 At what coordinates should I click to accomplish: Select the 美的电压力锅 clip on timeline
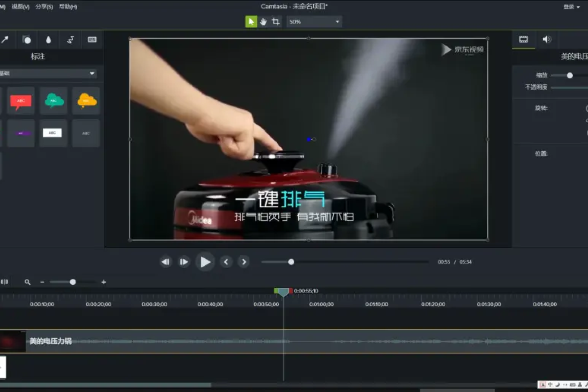point(294,341)
